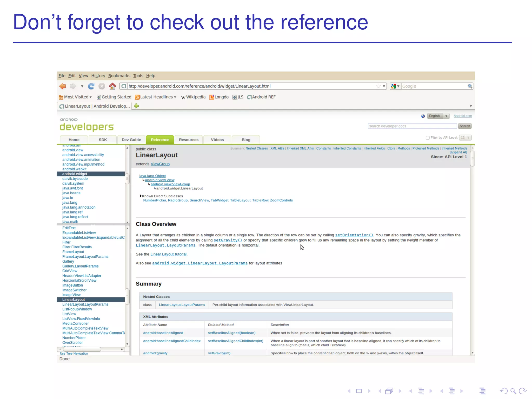This screenshot has width=532, height=399.
Task: Jump to Inherited Methods summary link
Action: (454, 148)
